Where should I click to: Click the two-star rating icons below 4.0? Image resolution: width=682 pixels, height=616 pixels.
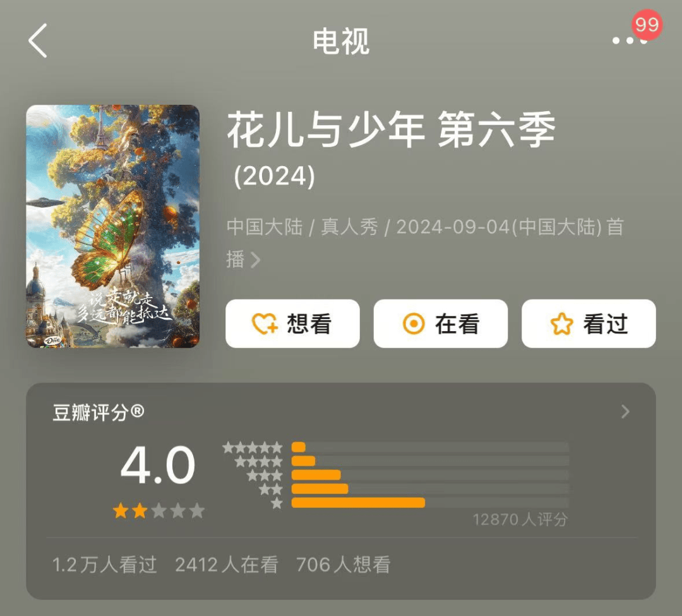(159, 510)
